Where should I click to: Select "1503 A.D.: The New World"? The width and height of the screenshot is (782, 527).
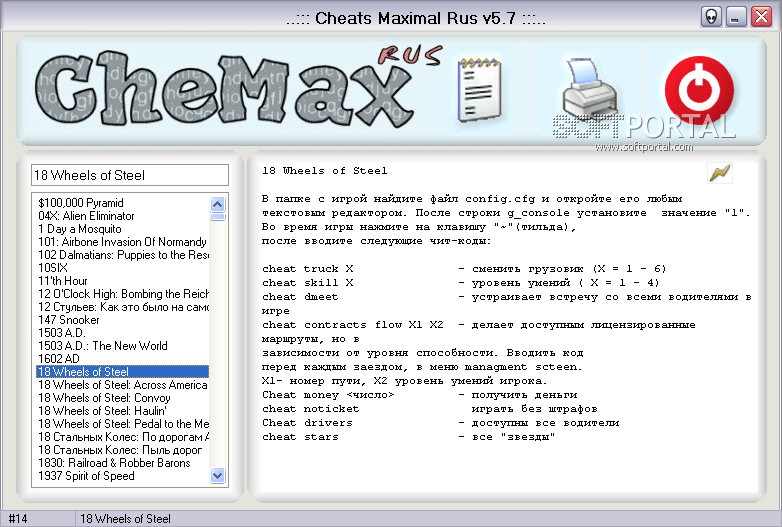[x=123, y=345]
